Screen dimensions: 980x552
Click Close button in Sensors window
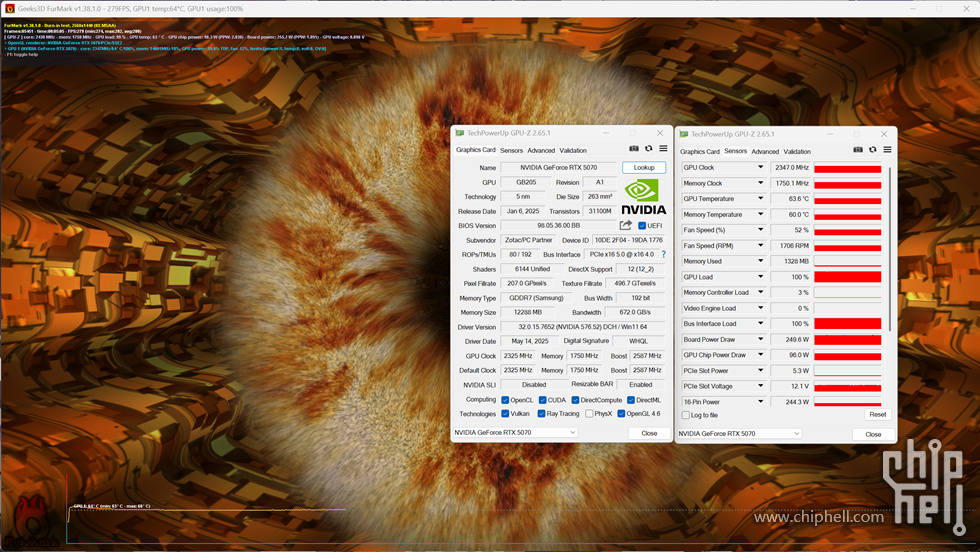(x=873, y=434)
